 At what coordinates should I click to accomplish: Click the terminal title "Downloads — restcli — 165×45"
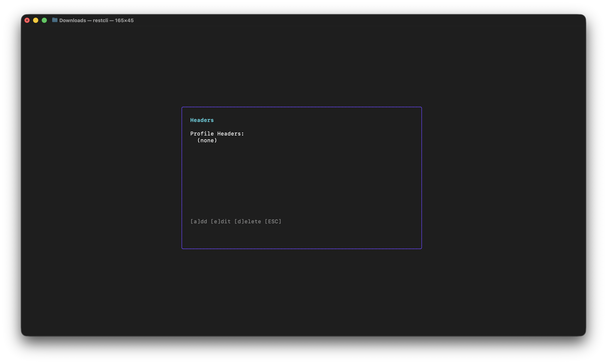point(97,20)
